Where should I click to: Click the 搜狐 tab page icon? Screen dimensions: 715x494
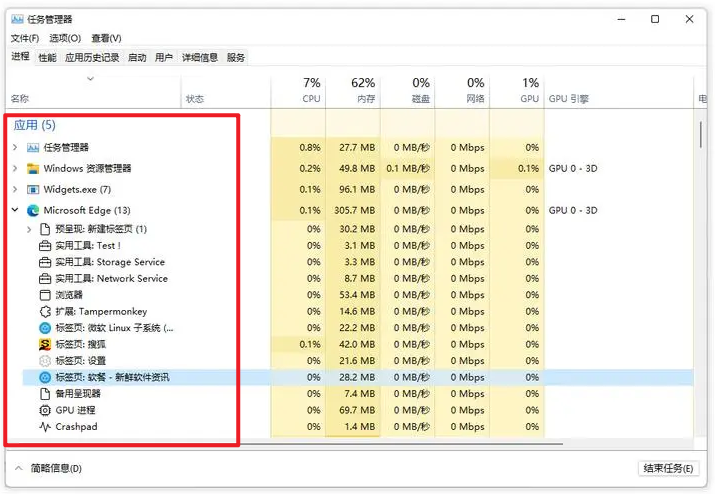pyautogui.click(x=45, y=344)
